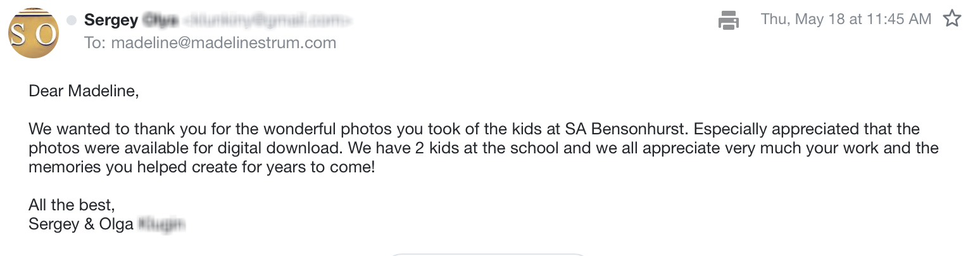Click the blurred sender email address
The height and width of the screenshot is (256, 980).
[267, 21]
